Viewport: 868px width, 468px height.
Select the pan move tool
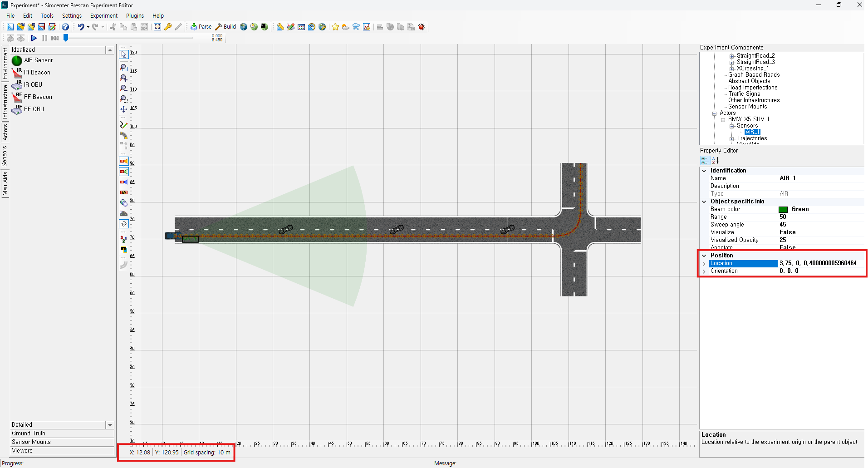(x=123, y=109)
